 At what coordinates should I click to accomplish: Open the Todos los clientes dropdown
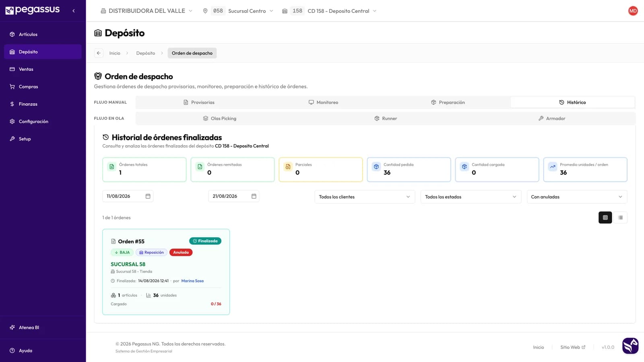[365, 197]
